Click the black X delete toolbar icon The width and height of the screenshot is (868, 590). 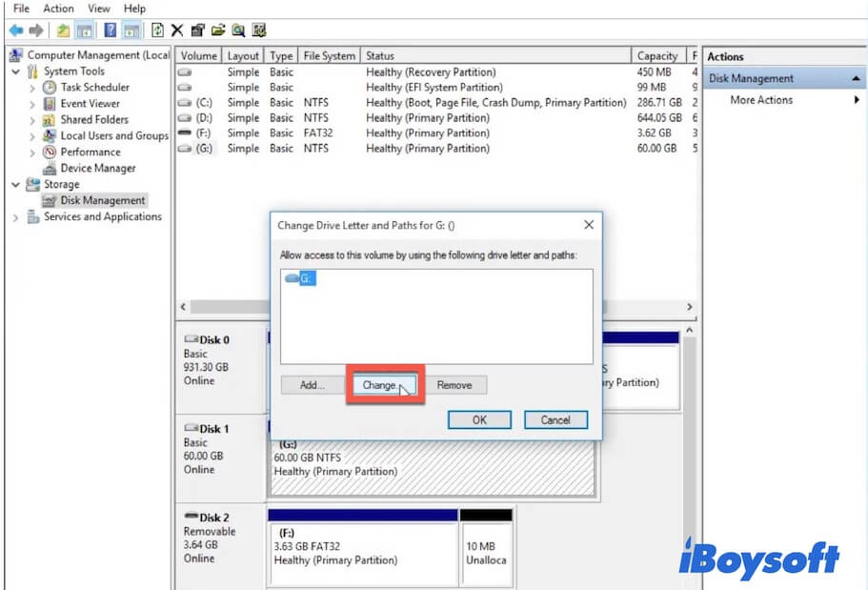tap(177, 31)
